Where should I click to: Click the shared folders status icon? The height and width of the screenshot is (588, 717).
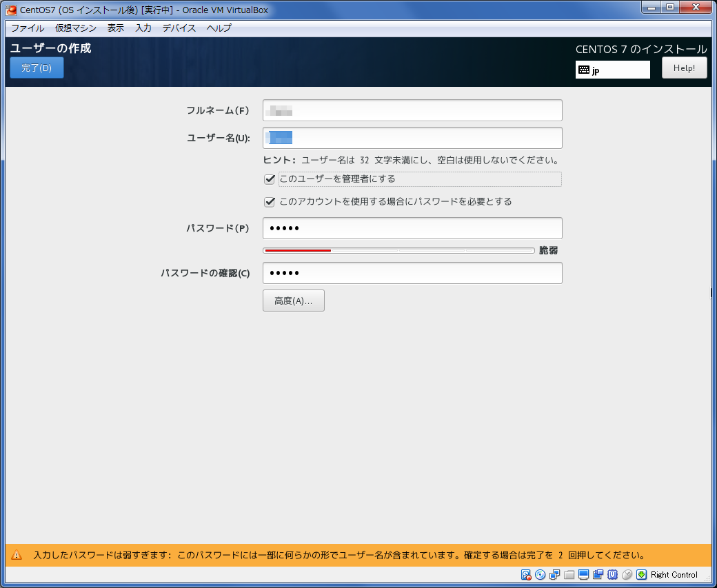coord(569,575)
